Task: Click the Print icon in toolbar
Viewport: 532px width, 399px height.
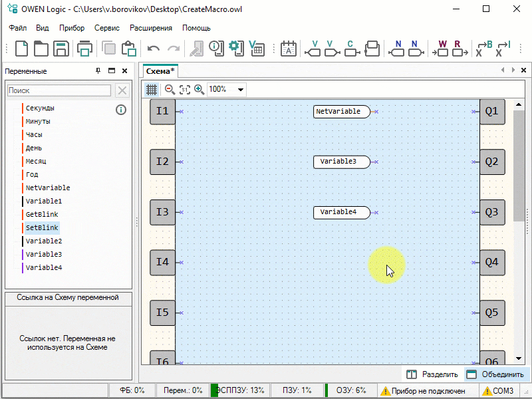Action: 84,49
